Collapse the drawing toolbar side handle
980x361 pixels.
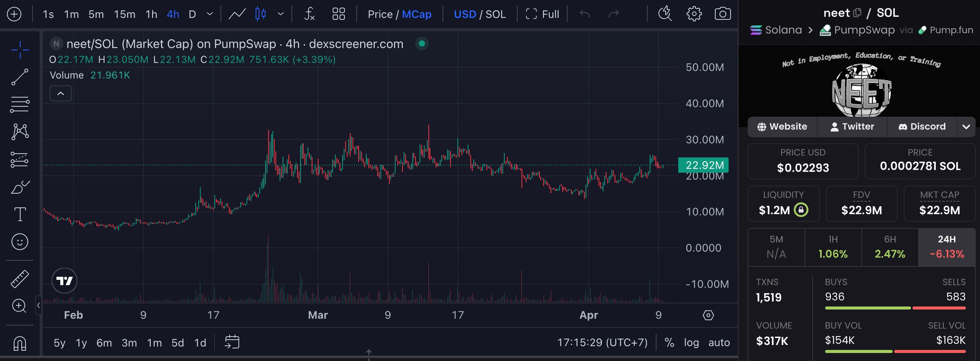click(38, 305)
